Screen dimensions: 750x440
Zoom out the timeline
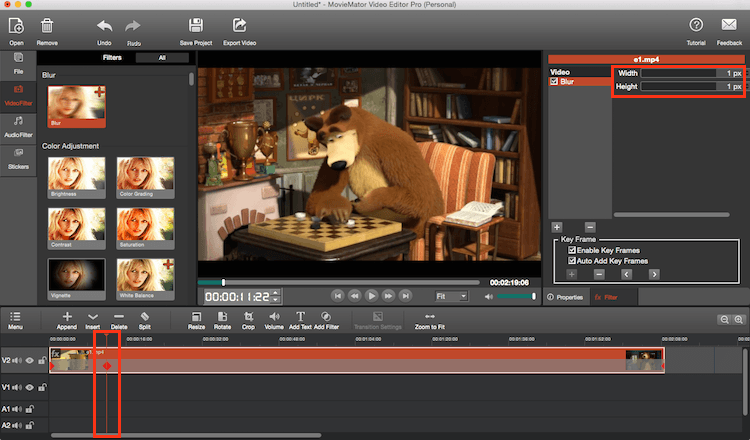(724, 319)
